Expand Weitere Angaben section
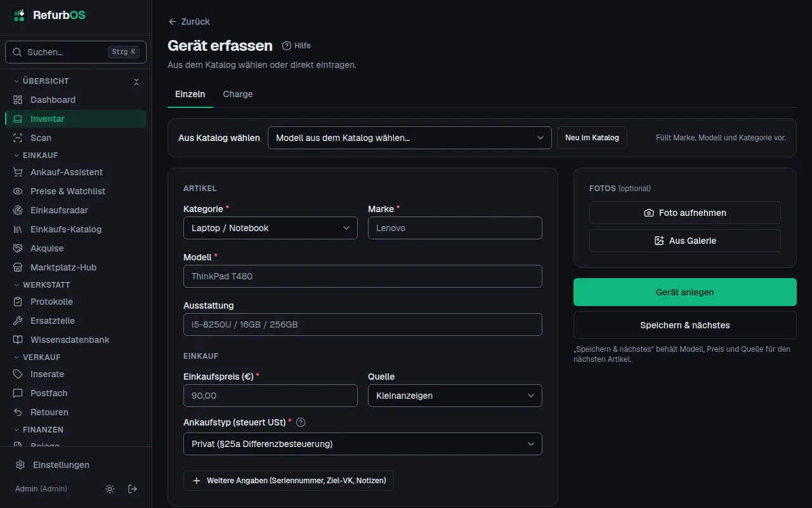 pos(289,481)
